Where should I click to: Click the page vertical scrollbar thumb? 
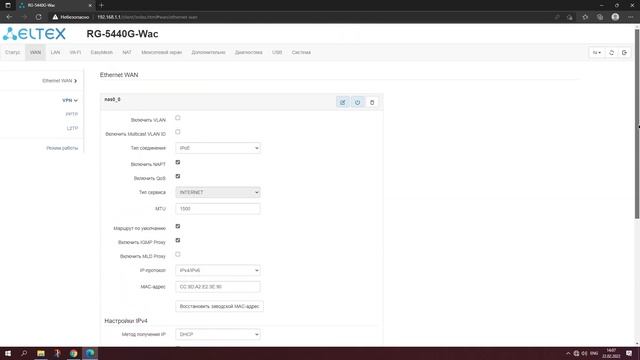point(637,124)
